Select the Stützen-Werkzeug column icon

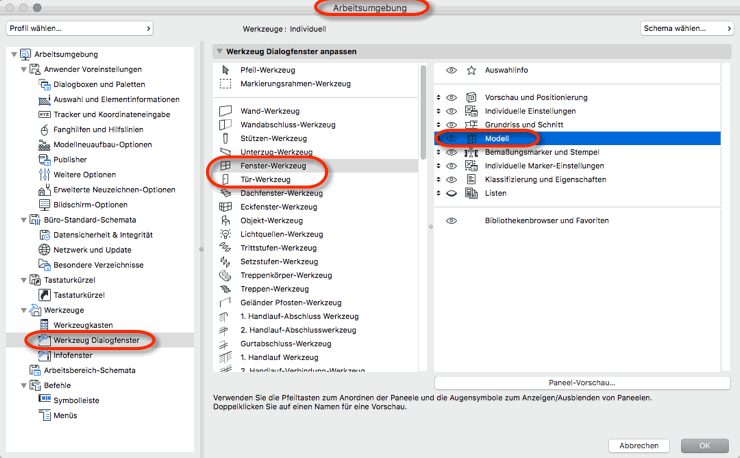226,138
